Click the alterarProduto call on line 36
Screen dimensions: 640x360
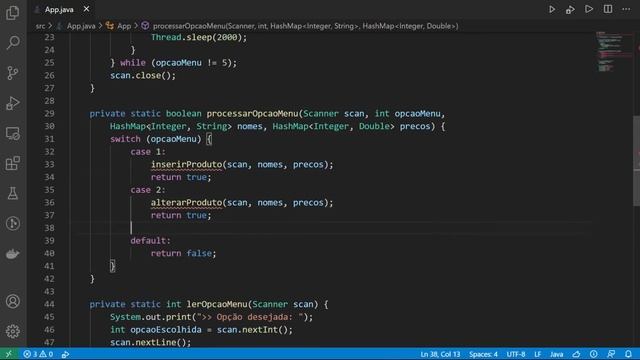click(186, 202)
